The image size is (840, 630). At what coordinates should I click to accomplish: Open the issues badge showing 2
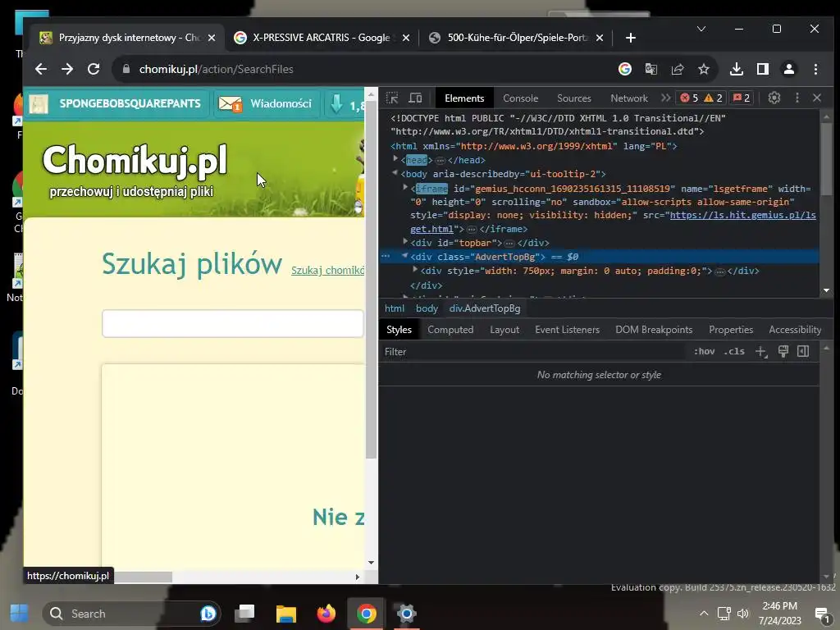pyautogui.click(x=742, y=98)
